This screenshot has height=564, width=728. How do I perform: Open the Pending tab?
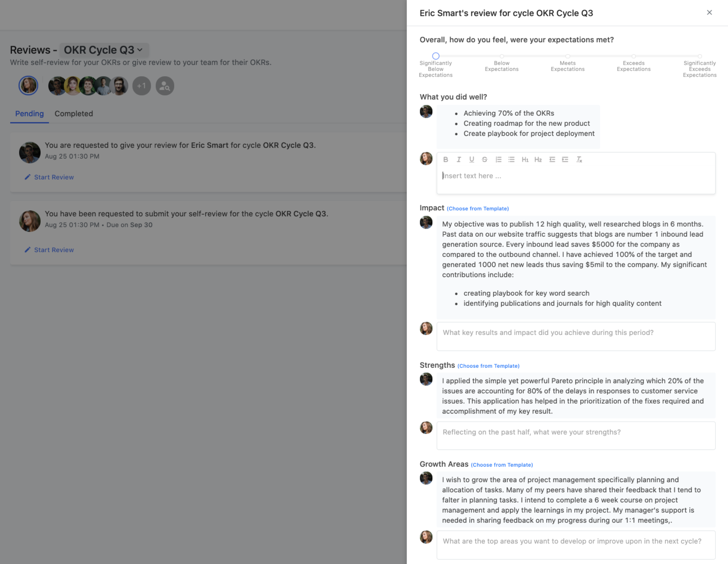click(29, 113)
